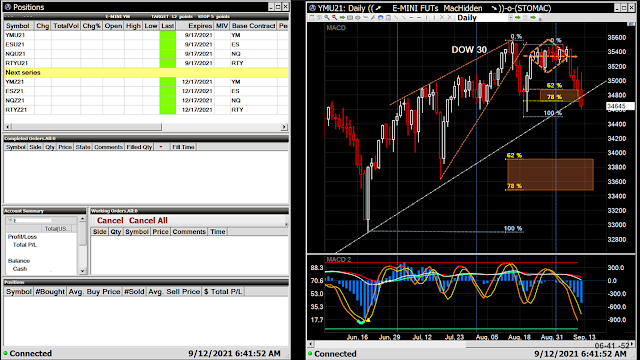
Task: Click the YMU21 chart window title icon
Action: tap(312, 8)
